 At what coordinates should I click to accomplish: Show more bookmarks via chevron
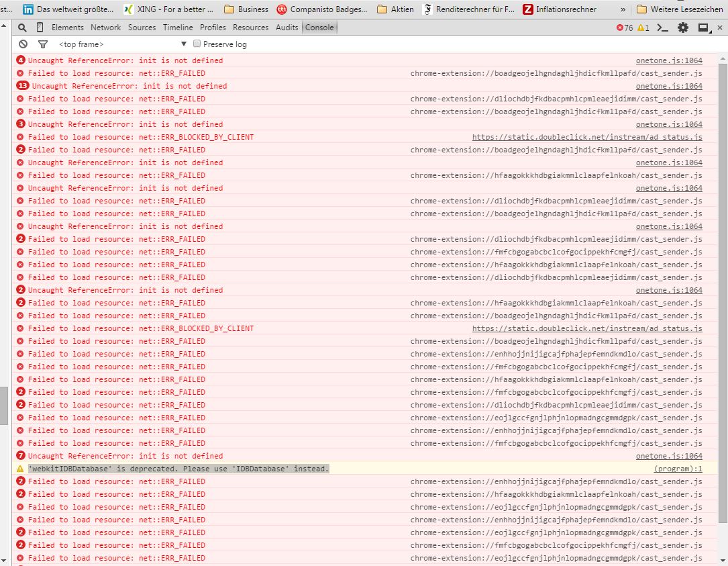click(623, 9)
